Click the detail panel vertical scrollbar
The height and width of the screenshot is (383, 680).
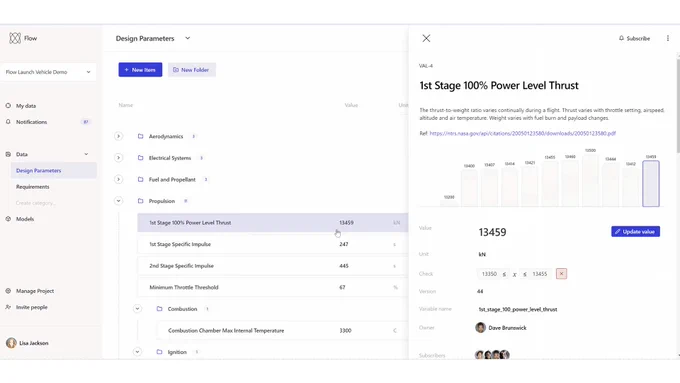(x=678, y=106)
